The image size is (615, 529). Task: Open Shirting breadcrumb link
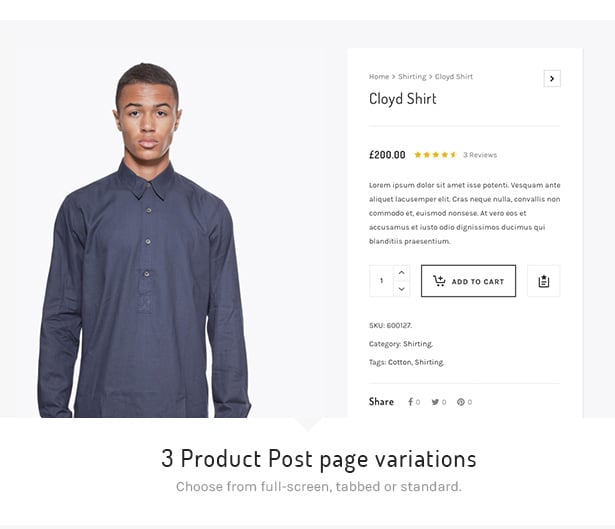click(411, 77)
